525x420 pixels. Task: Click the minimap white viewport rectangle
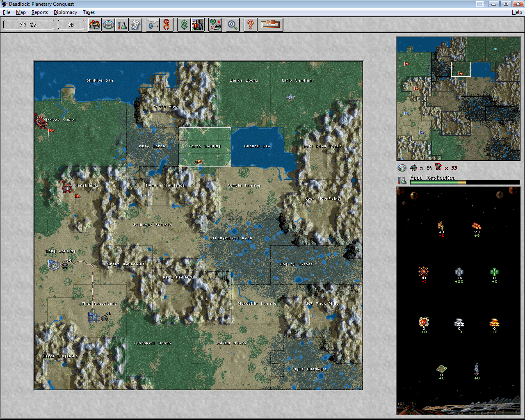point(461,69)
